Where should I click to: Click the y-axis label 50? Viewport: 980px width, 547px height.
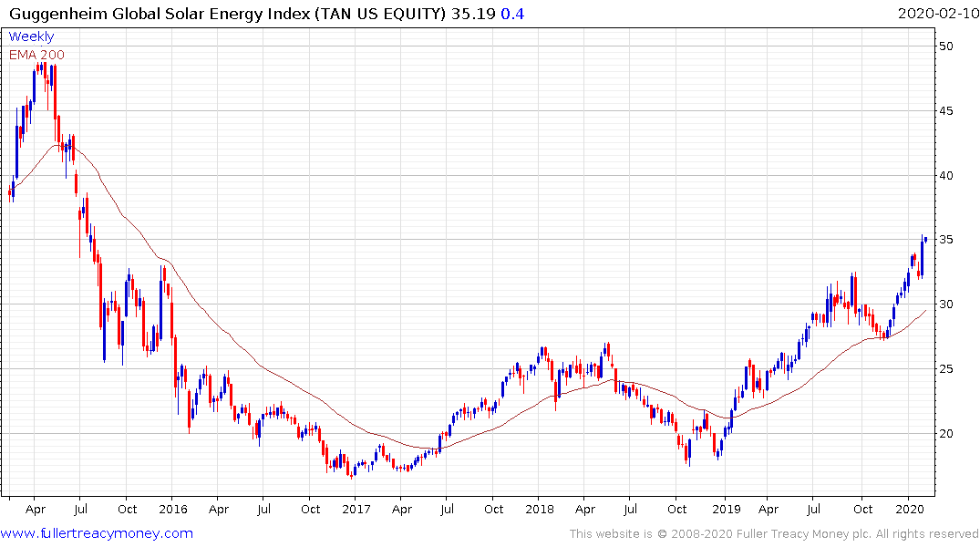(945, 46)
